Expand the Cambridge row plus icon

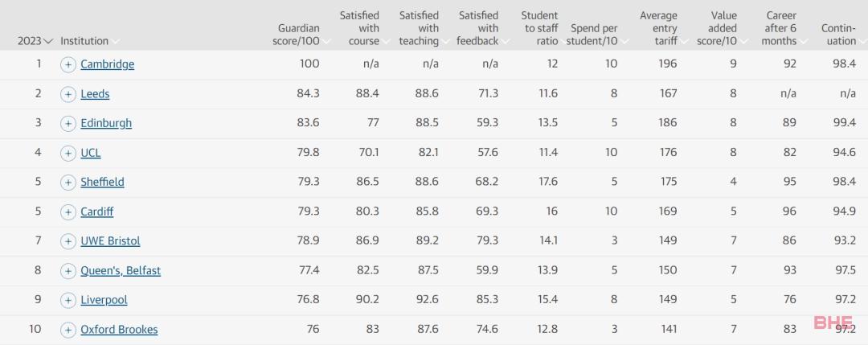[x=68, y=65]
